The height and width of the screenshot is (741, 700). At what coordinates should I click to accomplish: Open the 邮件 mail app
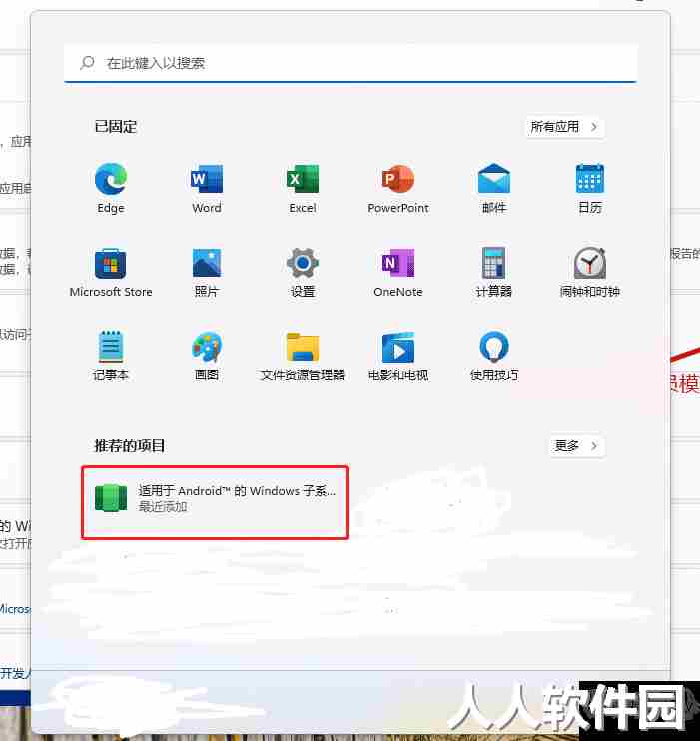point(494,188)
